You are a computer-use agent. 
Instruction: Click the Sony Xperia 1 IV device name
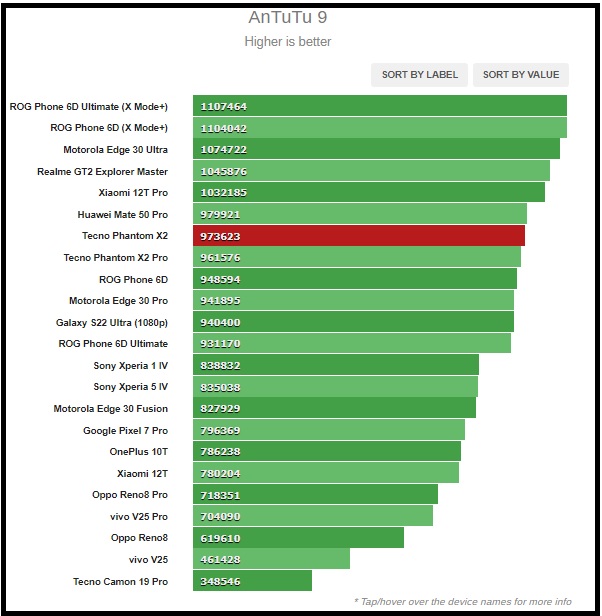130,365
